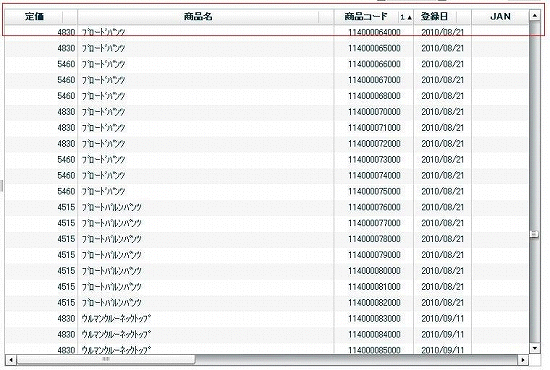Select product code 11400080000

click(374, 271)
